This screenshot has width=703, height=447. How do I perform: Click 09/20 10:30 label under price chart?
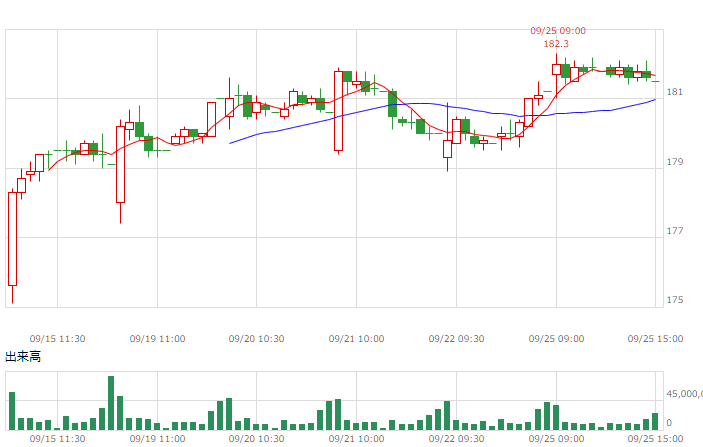tap(256, 339)
